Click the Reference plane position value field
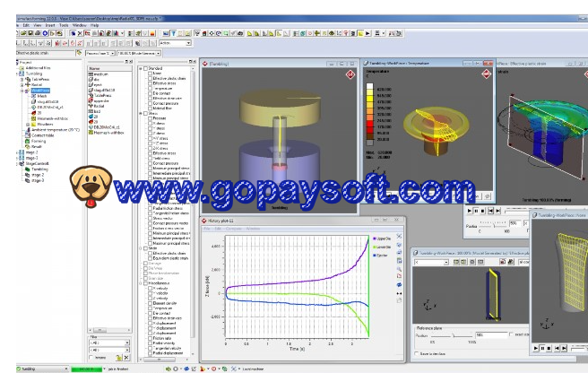 (x=491, y=334)
